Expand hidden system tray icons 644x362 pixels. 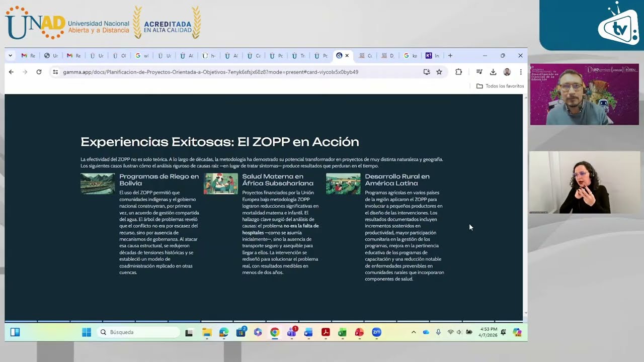tap(414, 332)
